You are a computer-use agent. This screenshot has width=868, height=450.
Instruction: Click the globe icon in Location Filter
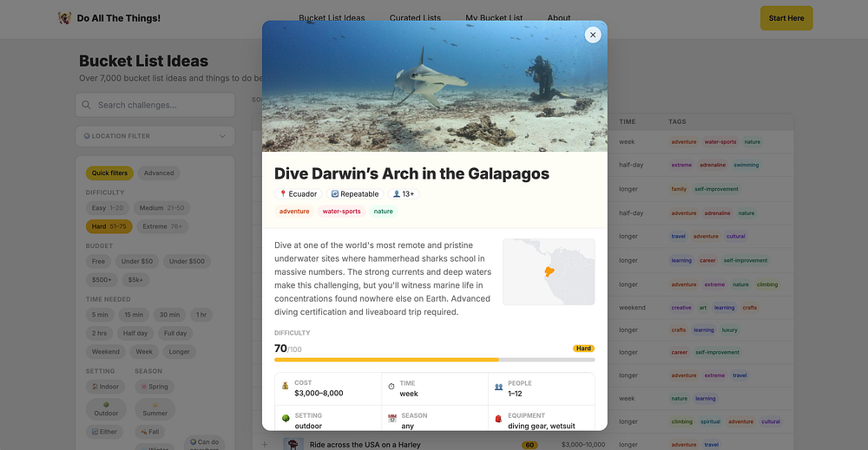click(87, 136)
